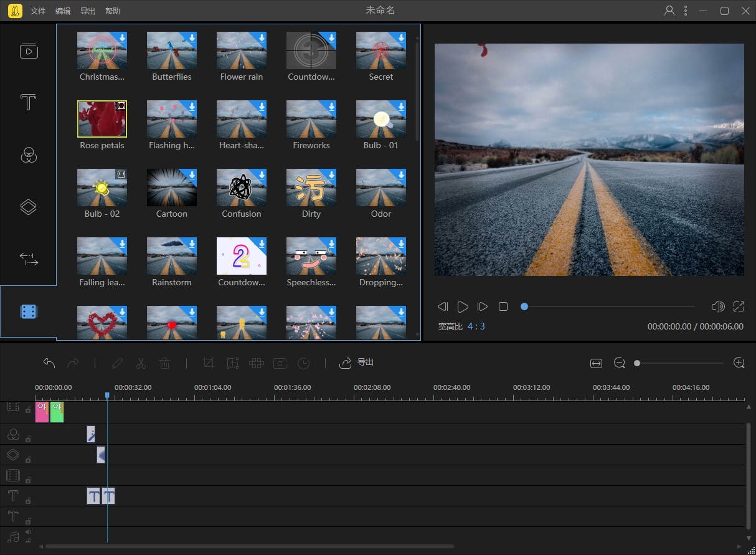
Task: Open the Text templates sidebar tab
Action: (x=28, y=102)
